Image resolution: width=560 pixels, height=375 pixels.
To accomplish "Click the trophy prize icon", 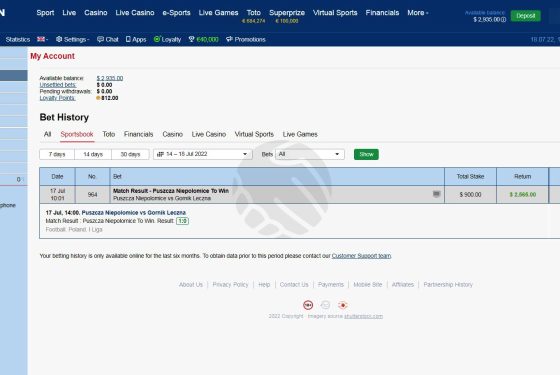I will point(191,39).
